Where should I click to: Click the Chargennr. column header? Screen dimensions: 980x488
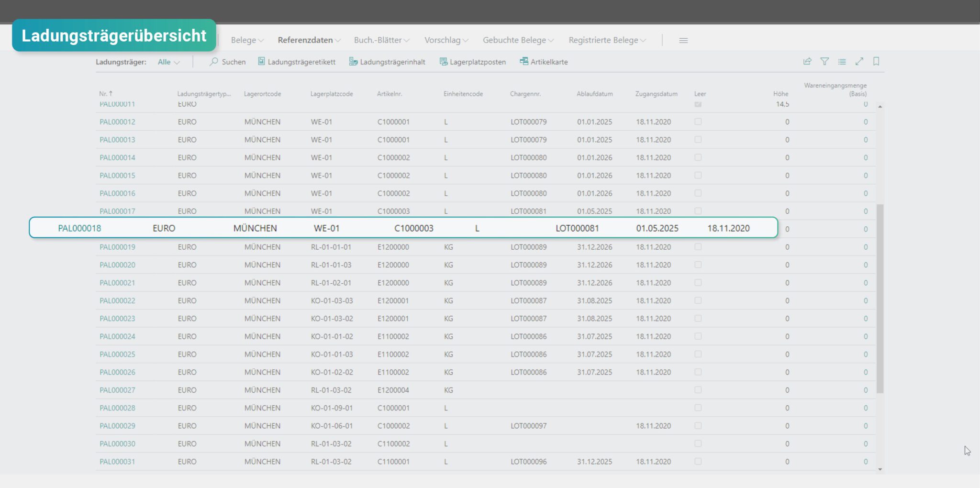525,94
